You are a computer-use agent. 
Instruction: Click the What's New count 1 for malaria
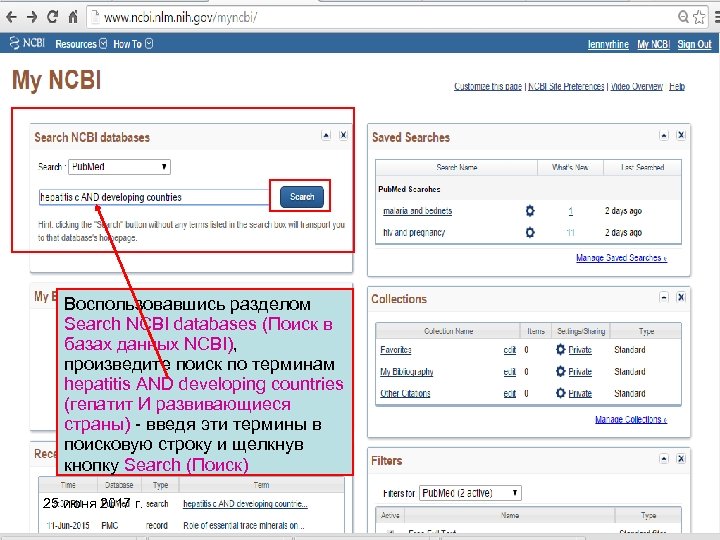coord(570,211)
